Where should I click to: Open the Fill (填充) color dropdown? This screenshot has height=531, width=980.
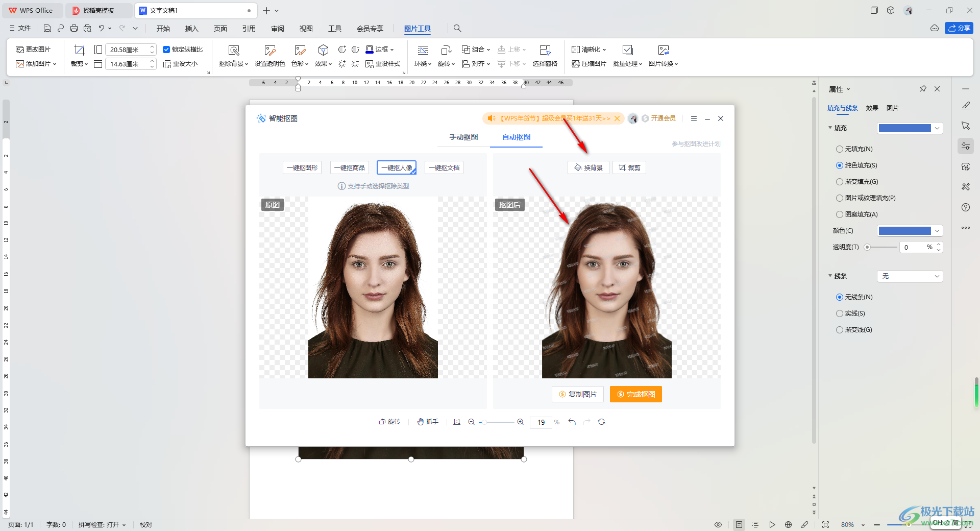pos(910,128)
